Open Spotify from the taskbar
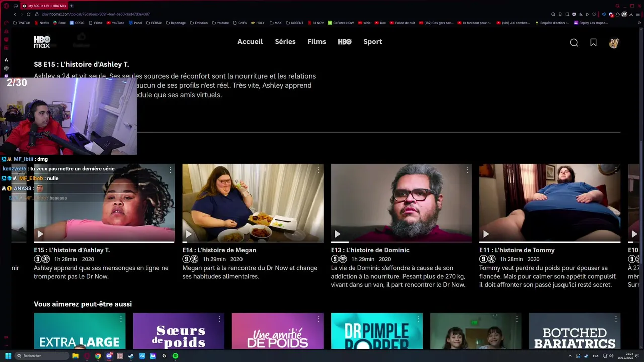This screenshot has height=362, width=644. [175, 356]
